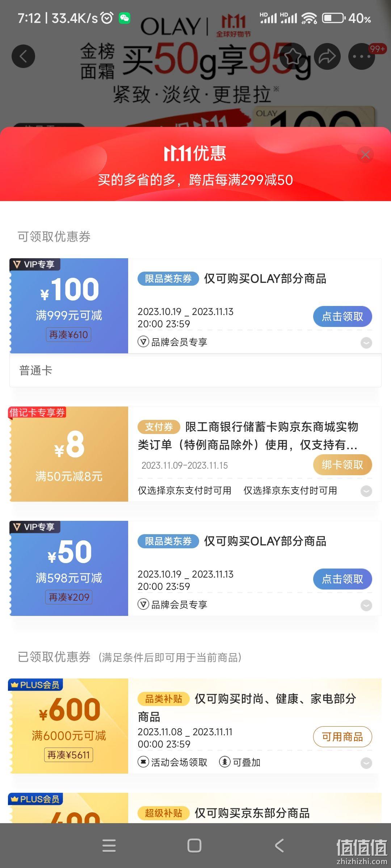Expand details of the ¥50 coupon
The width and height of the screenshot is (391, 868).
coord(366,605)
